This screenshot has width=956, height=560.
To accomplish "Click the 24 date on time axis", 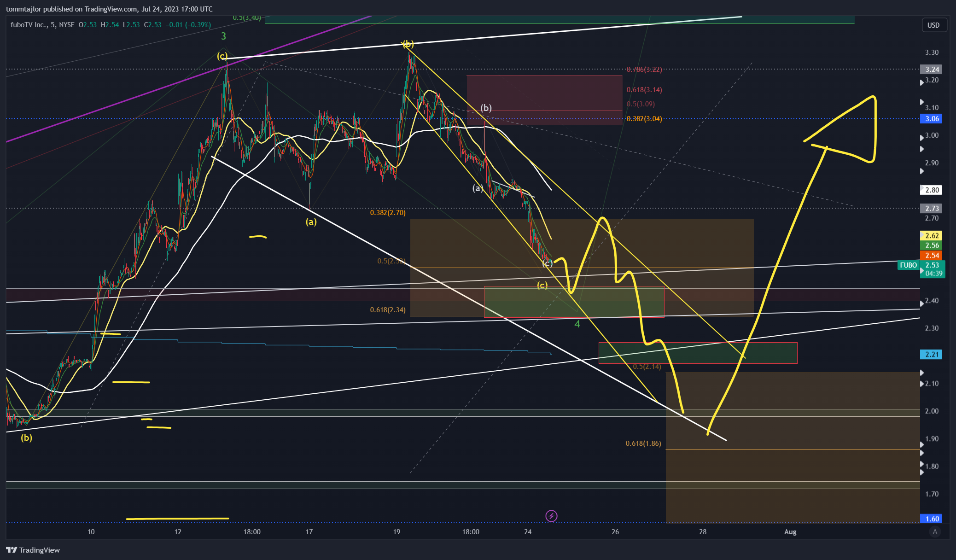I will pos(528,532).
